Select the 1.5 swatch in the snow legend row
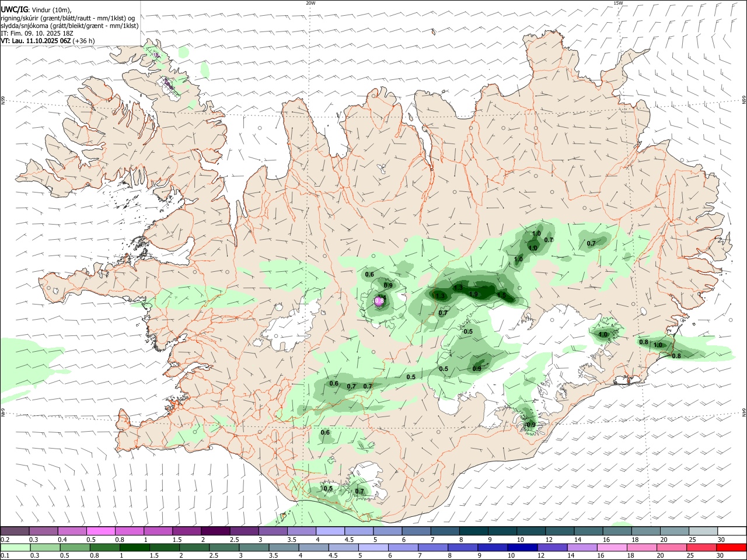 [x=187, y=531]
